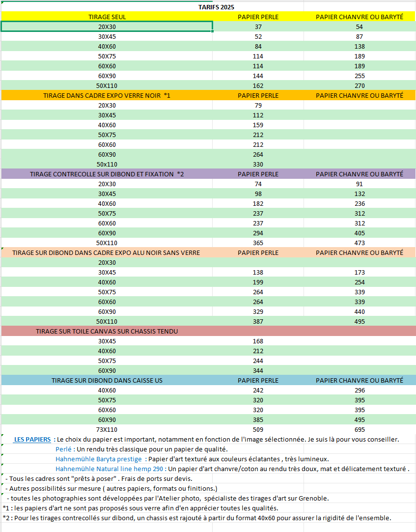This screenshot has height=532, width=416.
Task: Click the cell showing 387
Action: [x=258, y=321]
